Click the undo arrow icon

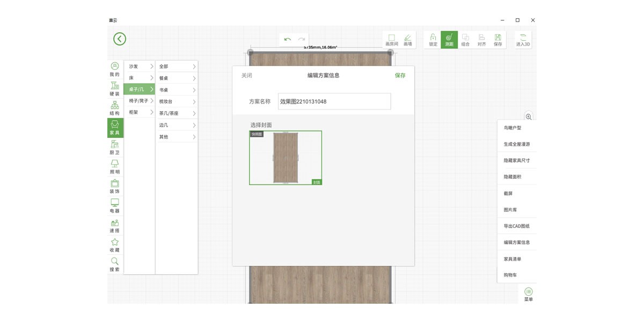click(288, 39)
